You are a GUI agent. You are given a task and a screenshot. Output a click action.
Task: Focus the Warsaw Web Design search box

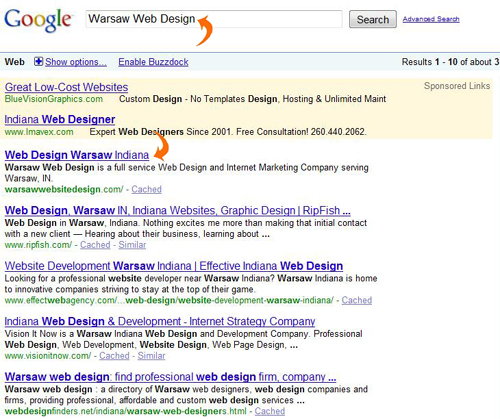coord(214,19)
